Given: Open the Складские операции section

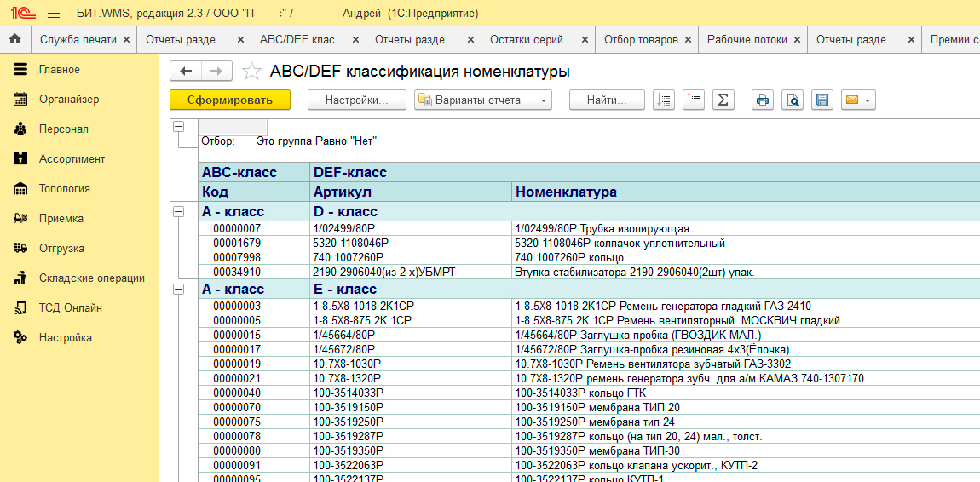Looking at the screenshot, I should tap(92, 278).
